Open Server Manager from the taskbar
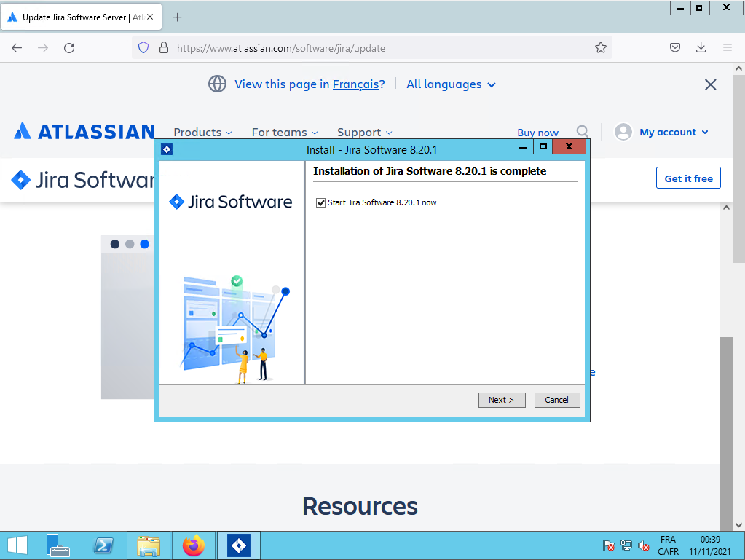This screenshot has height=560, width=745. [58, 545]
